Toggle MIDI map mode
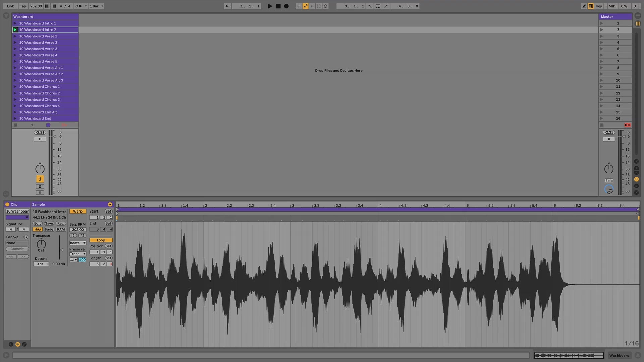 coord(612,6)
